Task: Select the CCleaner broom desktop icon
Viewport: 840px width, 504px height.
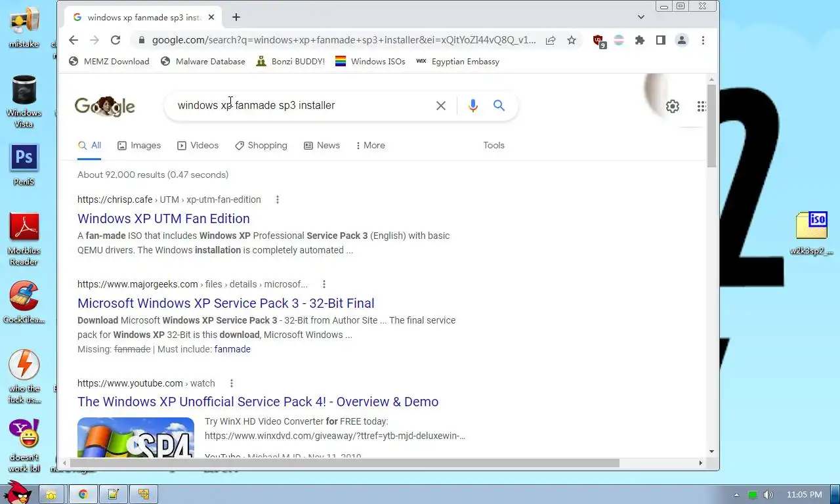Action: pos(24,303)
